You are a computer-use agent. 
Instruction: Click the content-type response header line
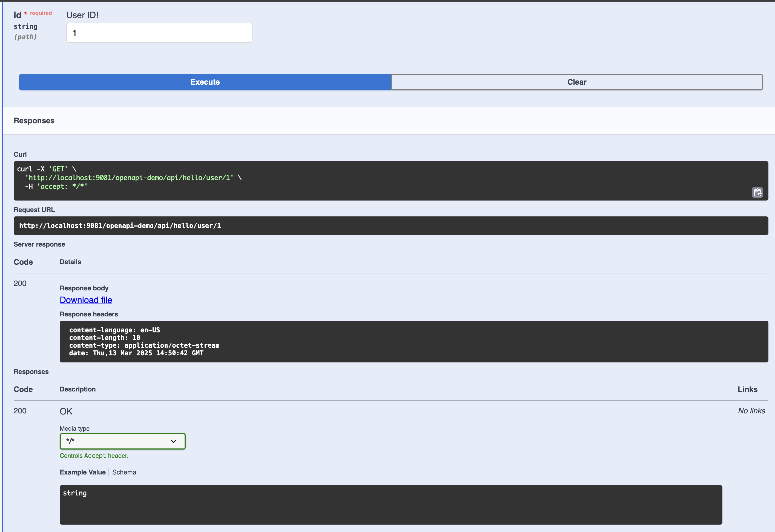(144, 345)
